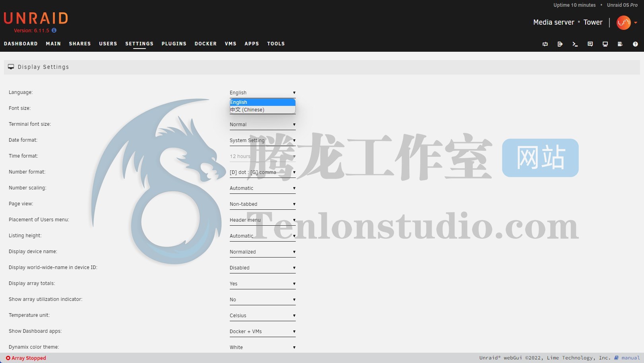The width and height of the screenshot is (644, 363).
Task: Click the Tower server name
Action: click(593, 22)
